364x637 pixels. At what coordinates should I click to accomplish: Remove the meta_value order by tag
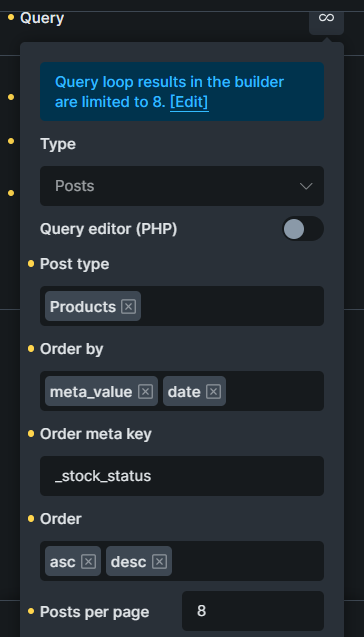(x=145, y=392)
